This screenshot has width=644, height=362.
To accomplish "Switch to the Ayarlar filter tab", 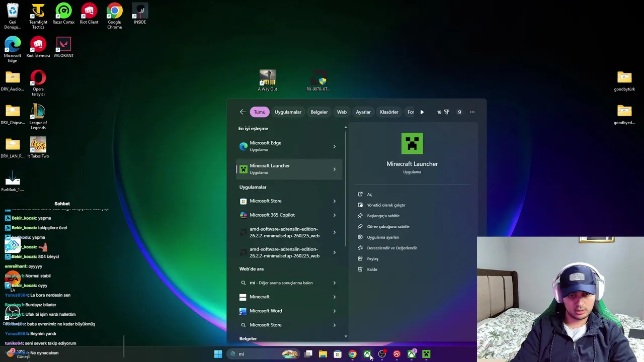I will pyautogui.click(x=363, y=112).
